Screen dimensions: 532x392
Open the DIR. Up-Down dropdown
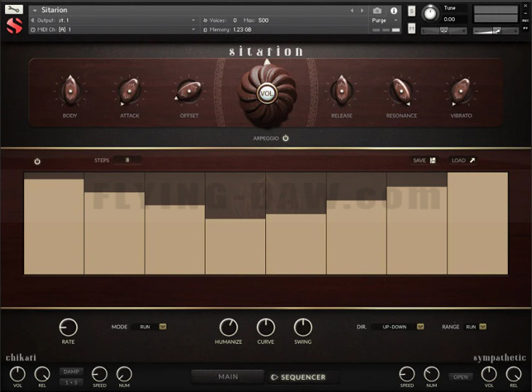pyautogui.click(x=398, y=327)
